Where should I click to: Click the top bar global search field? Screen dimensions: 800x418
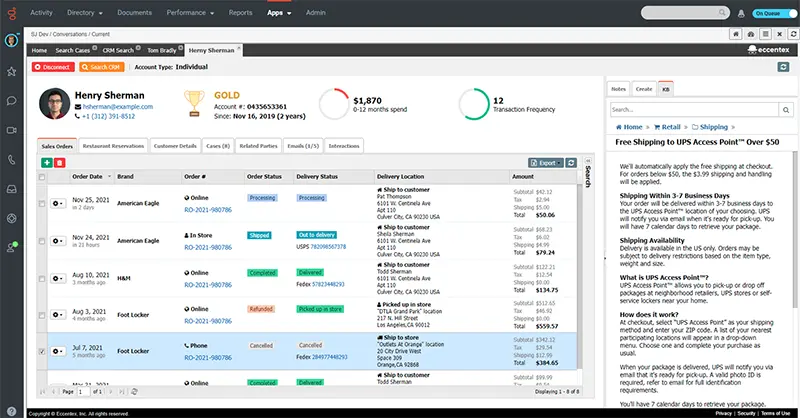pos(685,13)
